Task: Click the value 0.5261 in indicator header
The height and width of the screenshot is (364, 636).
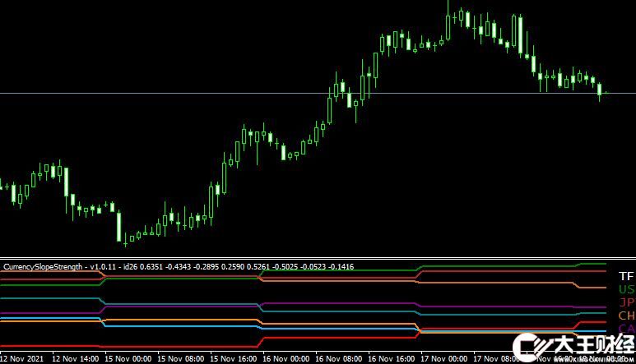Action: [258, 267]
